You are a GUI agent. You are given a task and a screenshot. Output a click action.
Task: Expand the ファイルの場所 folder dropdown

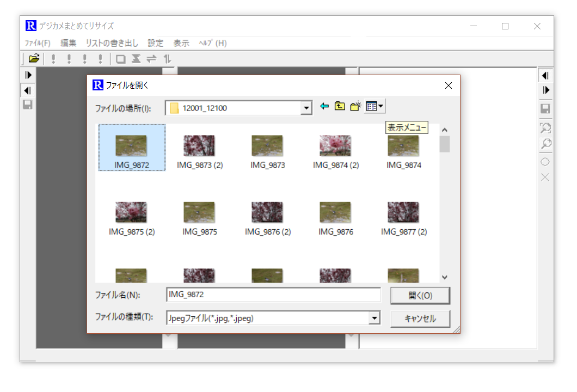[x=306, y=108]
